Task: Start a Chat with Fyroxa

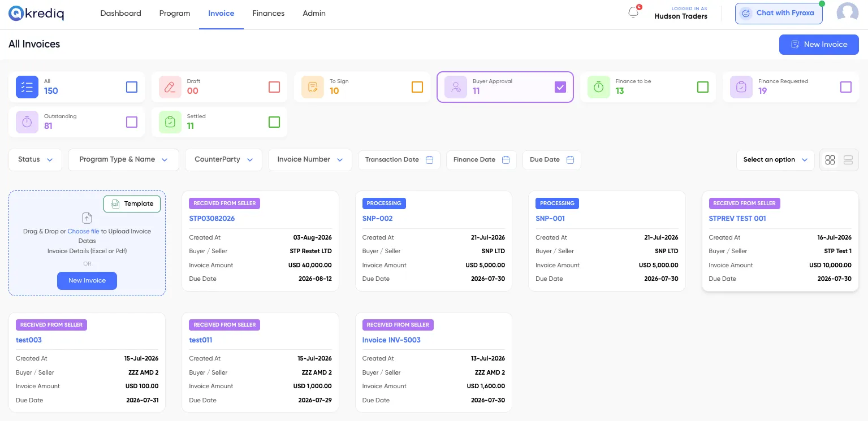Action: 779,13
